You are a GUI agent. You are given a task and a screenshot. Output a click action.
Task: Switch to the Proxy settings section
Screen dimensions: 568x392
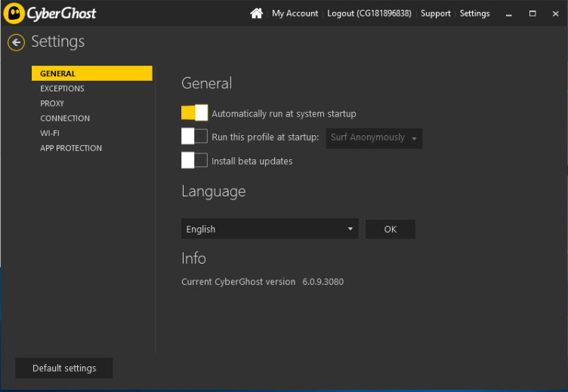pos(52,103)
